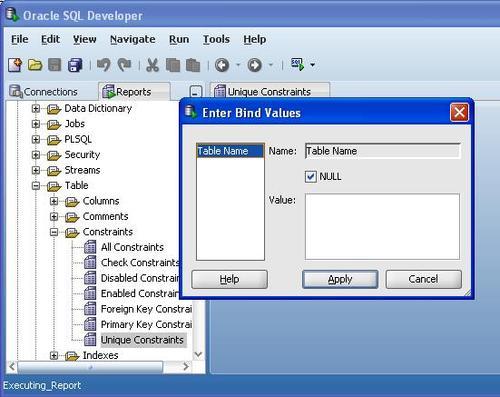Click the Undo toolbar icon

[x=103, y=65]
